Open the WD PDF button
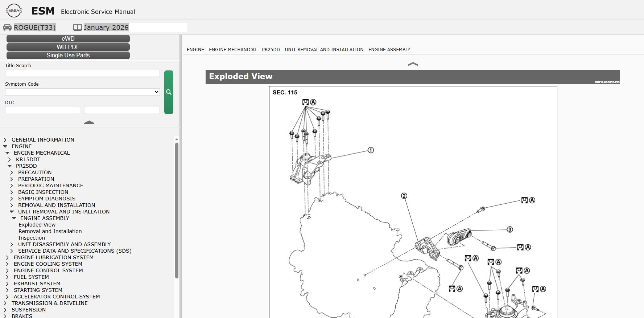 click(68, 47)
